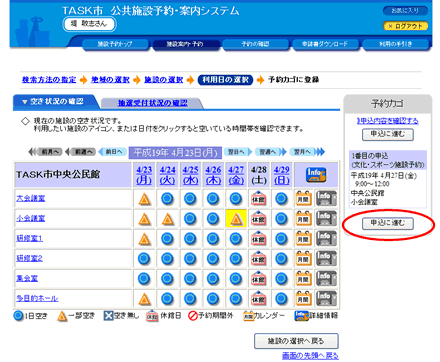Click ログアウト button
Viewport: 440px width, 362px height.
(406, 26)
